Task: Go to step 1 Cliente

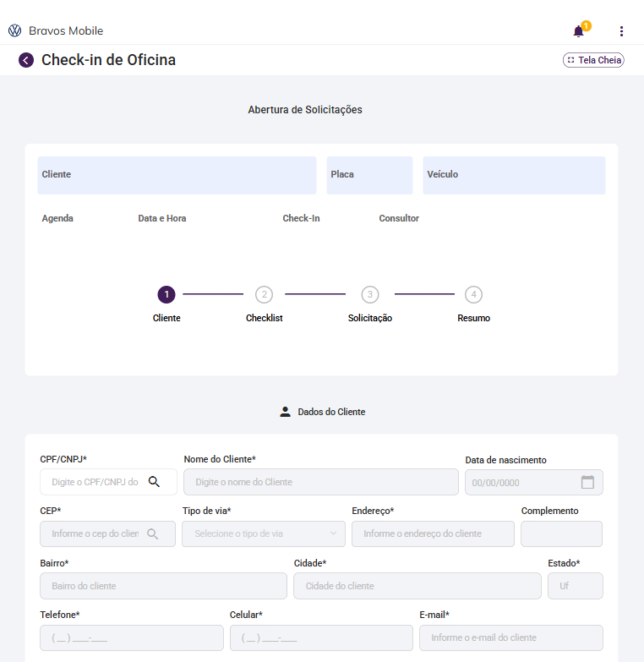Action: 166,294
